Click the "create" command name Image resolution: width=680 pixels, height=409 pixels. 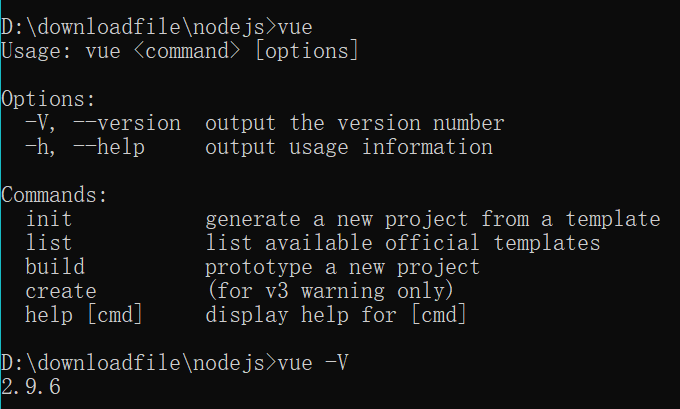click(61, 291)
